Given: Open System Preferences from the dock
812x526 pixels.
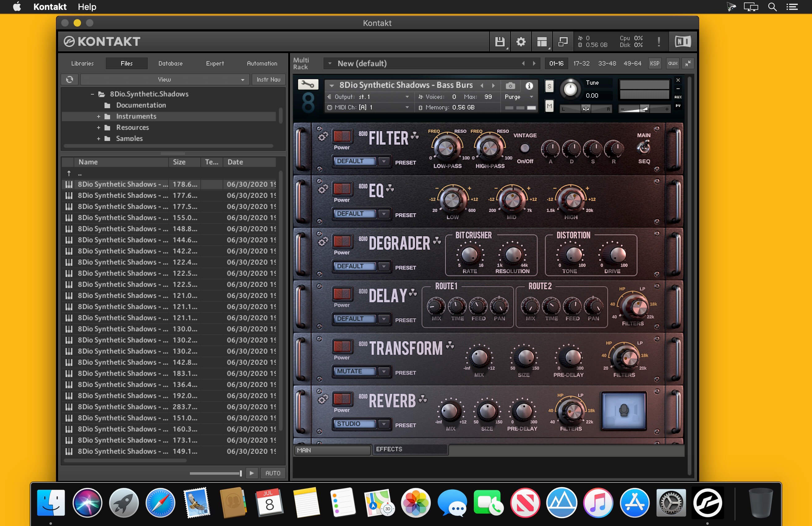Looking at the screenshot, I should point(671,503).
